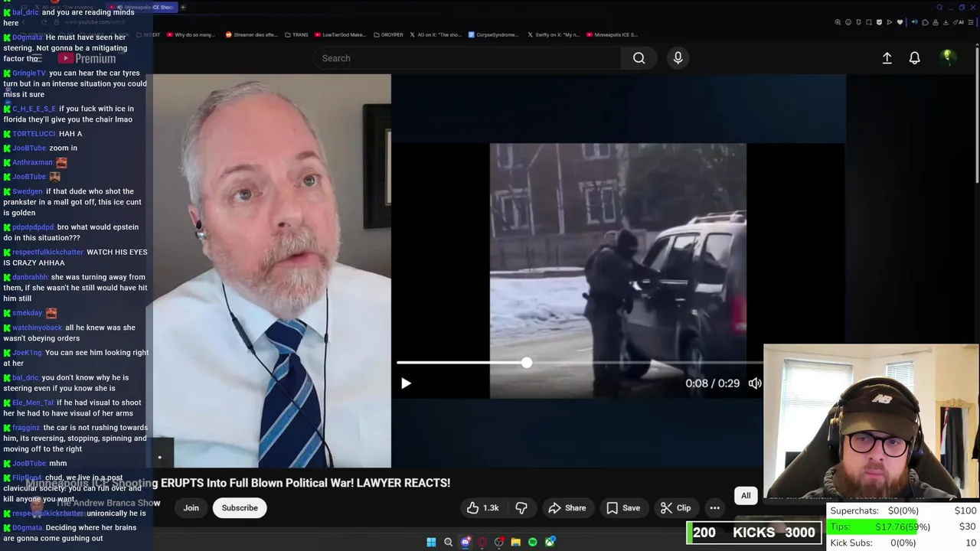This screenshot has height=551, width=980.
Task: Open Discord from the taskbar
Action: coord(465,542)
